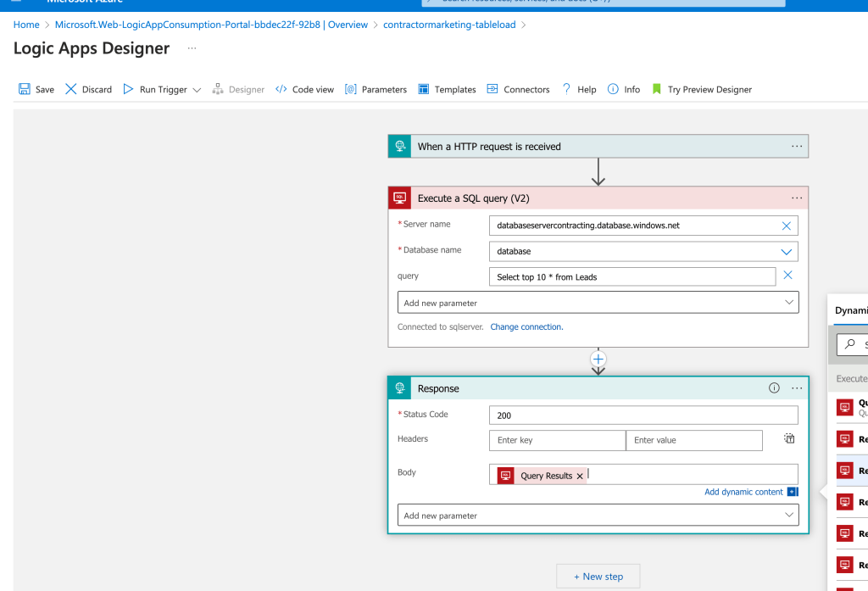Save the logic app
The height and width of the screenshot is (591, 868).
36,89
